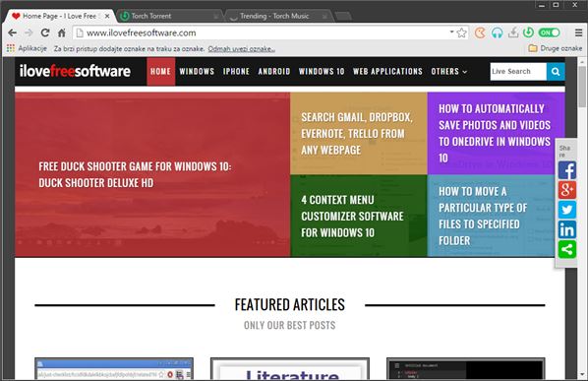Open the WINDOWS 10 menu item
Image resolution: width=588 pixels, height=381 pixels.
(x=322, y=71)
